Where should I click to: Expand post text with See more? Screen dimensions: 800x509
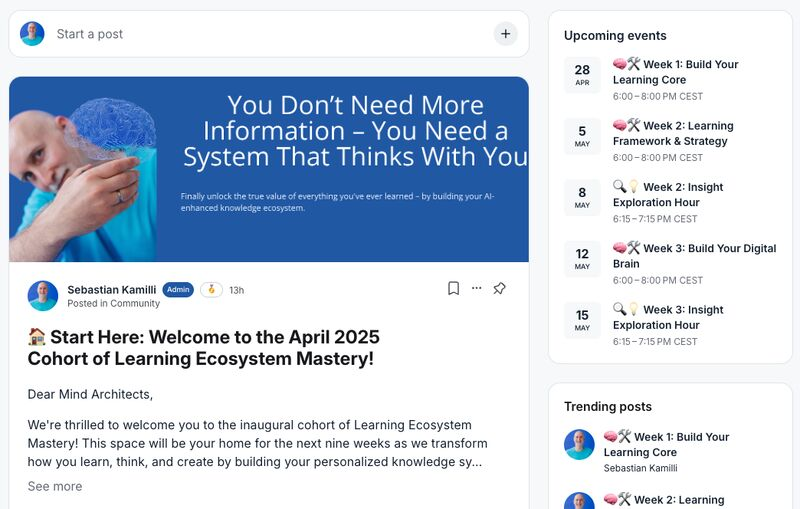[55, 486]
